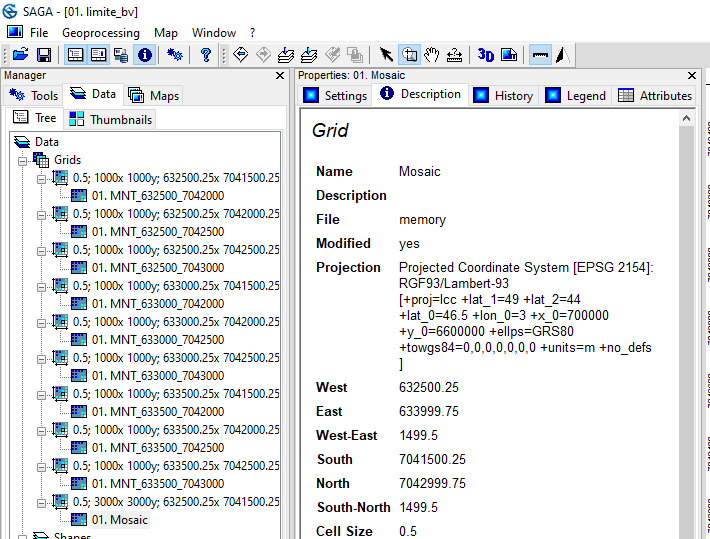Click the Save disk icon
The image size is (710, 539).
45,55
